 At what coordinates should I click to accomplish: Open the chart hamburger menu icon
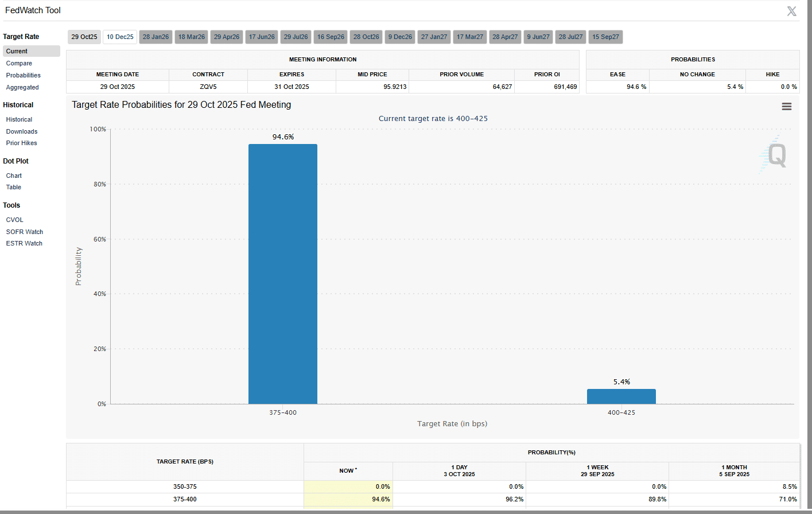[786, 107]
